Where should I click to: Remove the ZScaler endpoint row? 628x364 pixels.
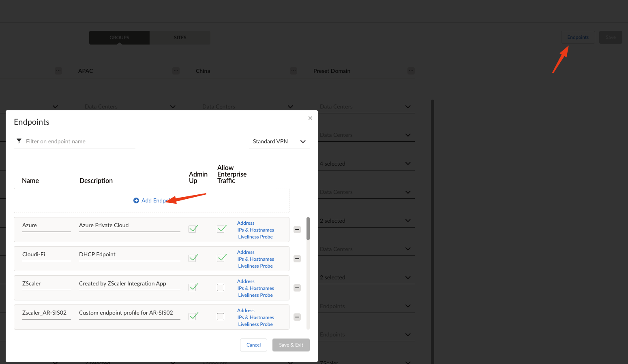coord(297,288)
